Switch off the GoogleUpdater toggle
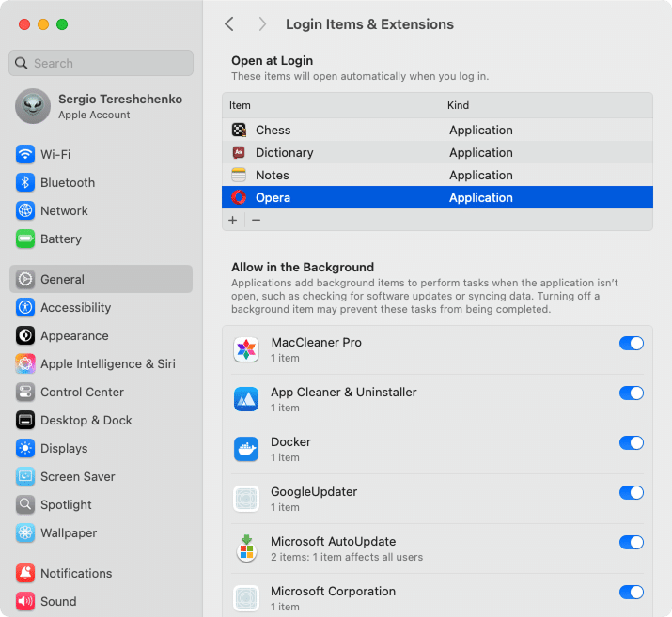The height and width of the screenshot is (617, 672). [632, 493]
